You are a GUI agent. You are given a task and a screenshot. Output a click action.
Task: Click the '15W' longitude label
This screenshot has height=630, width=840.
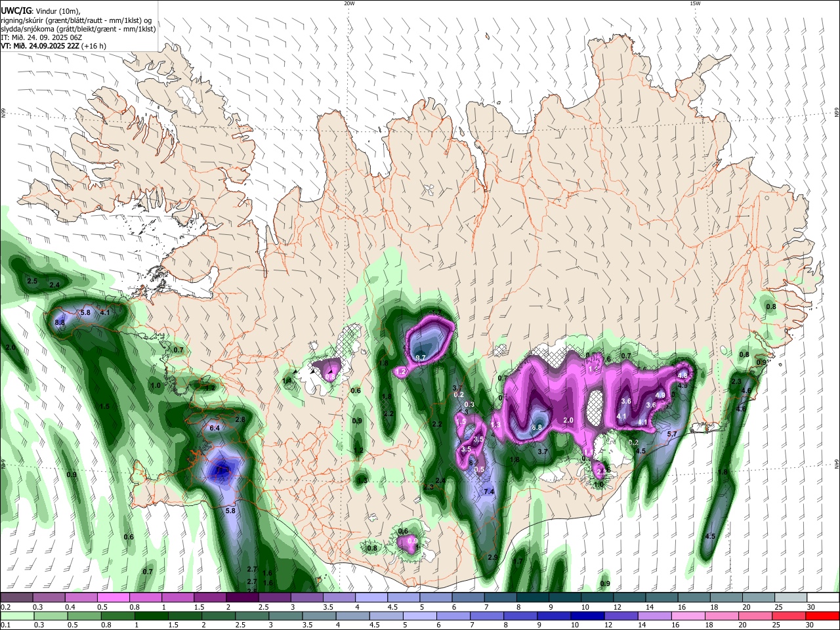[695, 3]
